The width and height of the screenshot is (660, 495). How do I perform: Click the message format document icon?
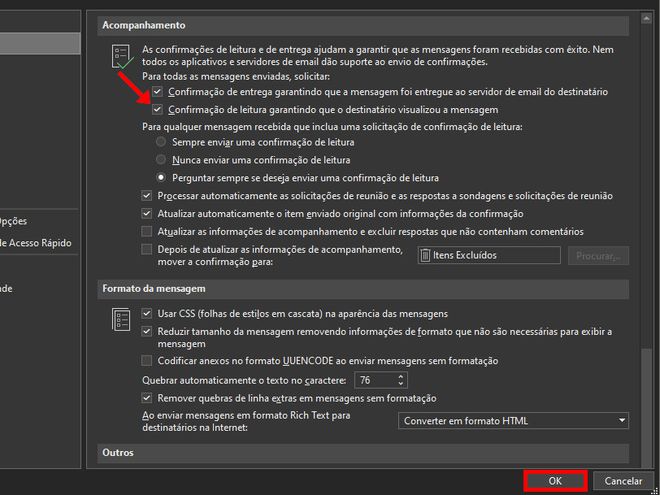click(121, 320)
